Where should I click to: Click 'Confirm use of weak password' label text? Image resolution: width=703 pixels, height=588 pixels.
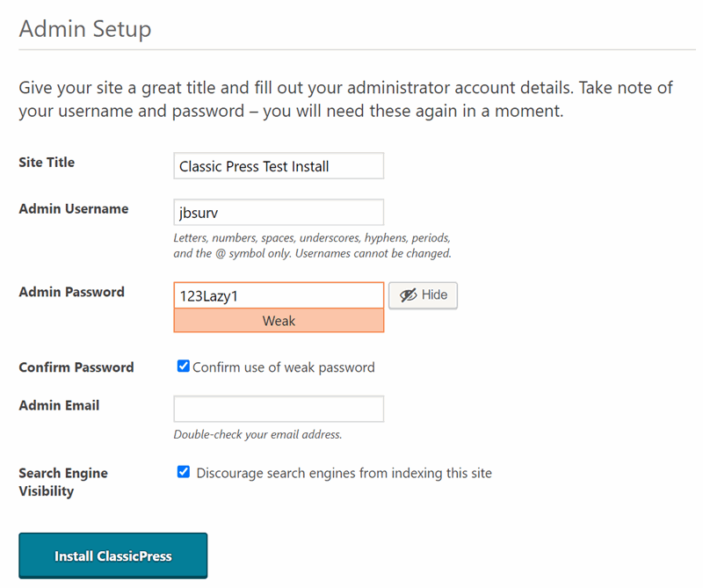click(283, 367)
